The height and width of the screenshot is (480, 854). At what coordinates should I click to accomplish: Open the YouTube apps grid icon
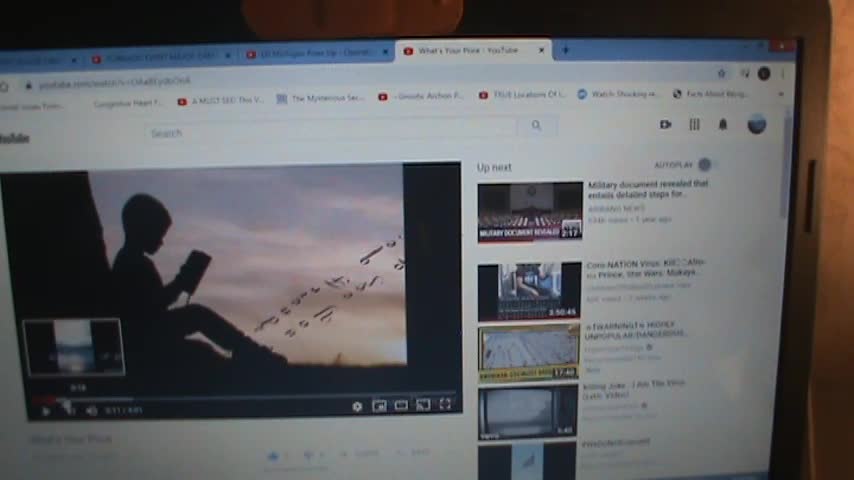pyautogui.click(x=694, y=125)
